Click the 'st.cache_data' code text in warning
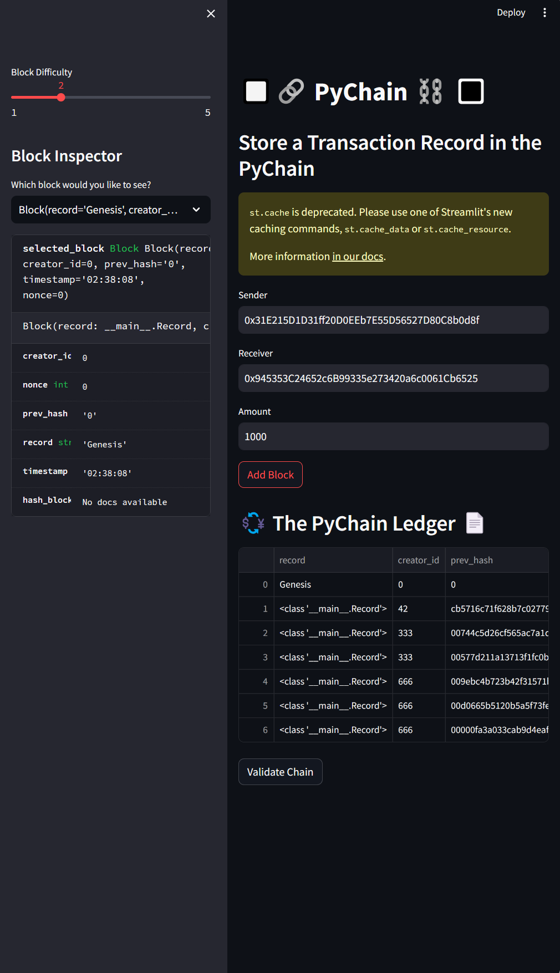Screen dimensions: 560x973 (377, 230)
